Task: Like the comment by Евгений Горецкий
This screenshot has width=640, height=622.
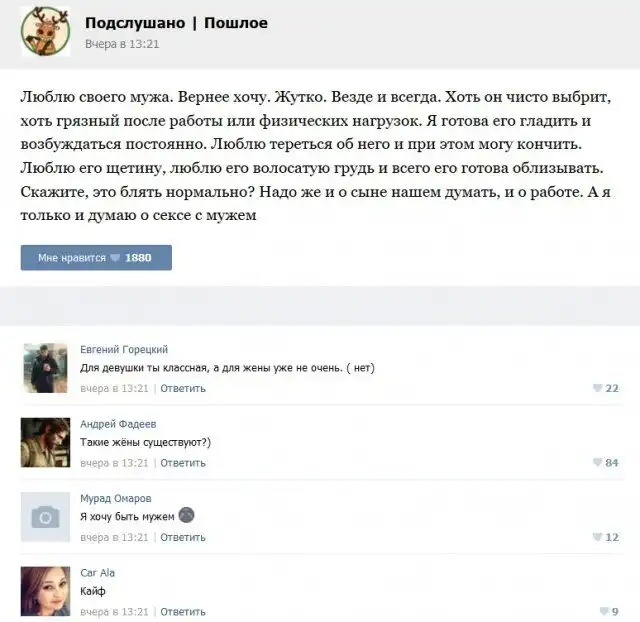Action: (x=606, y=388)
